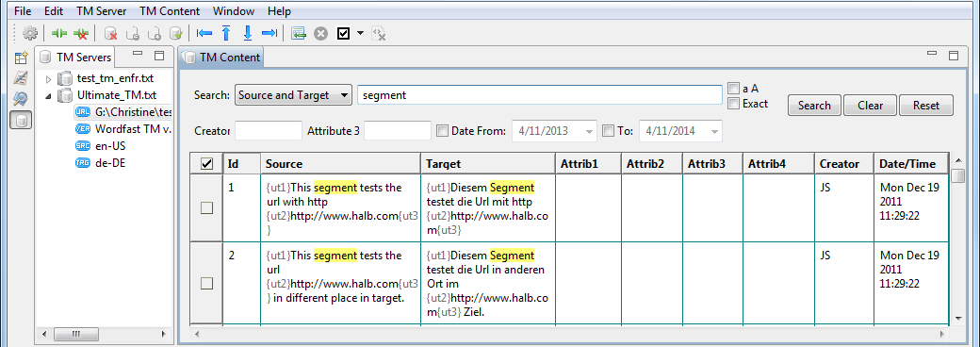Click the settings gear toolbar icon

click(30, 33)
